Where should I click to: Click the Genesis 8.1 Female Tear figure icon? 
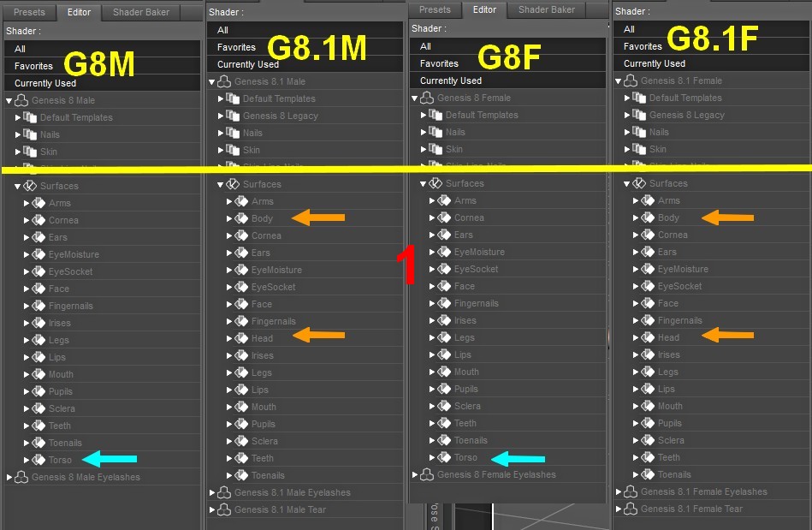[x=631, y=509]
